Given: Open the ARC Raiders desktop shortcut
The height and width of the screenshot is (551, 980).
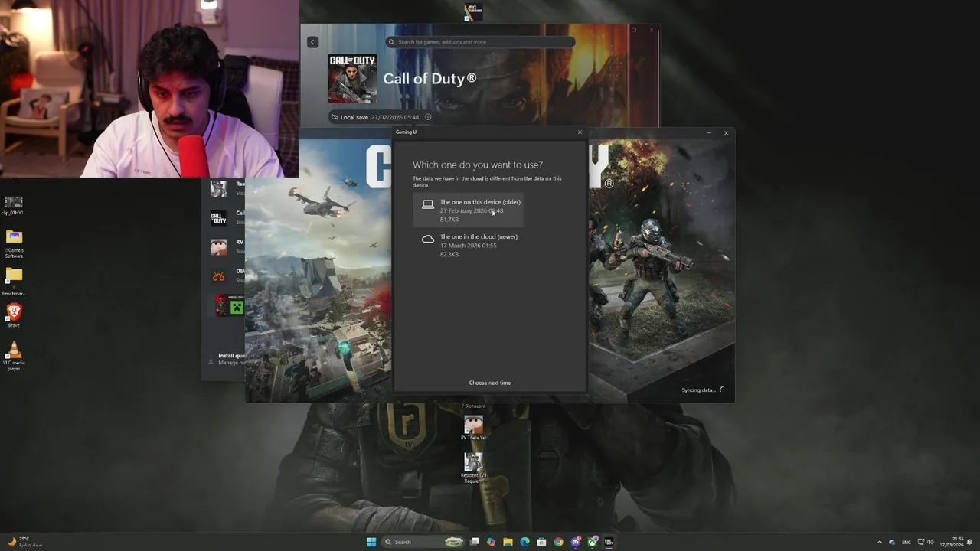Looking at the screenshot, I should 473,11.
